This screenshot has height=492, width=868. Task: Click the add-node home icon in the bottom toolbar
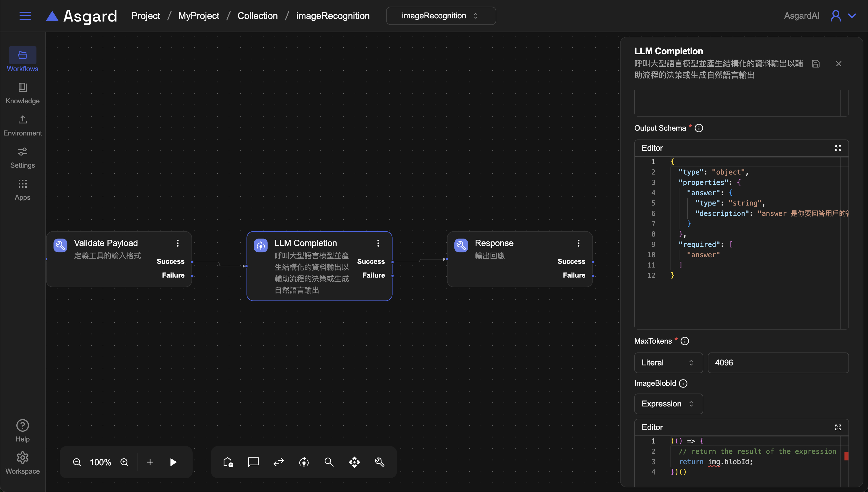coord(228,462)
